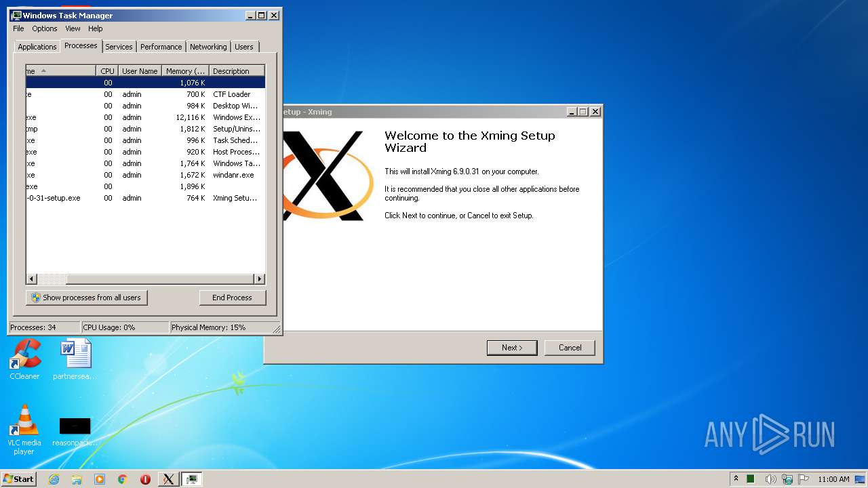Click left arrow of horizontal scrollbar
The width and height of the screenshot is (868, 488).
click(31, 279)
